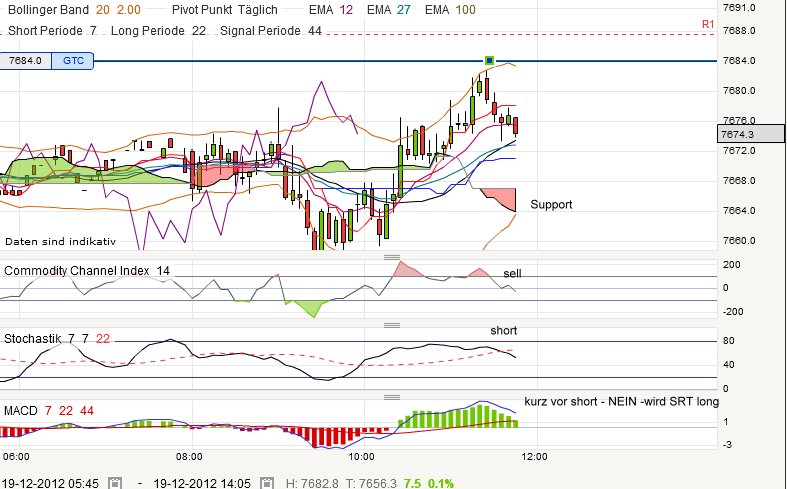Open the start date calendar icon

click(115, 483)
